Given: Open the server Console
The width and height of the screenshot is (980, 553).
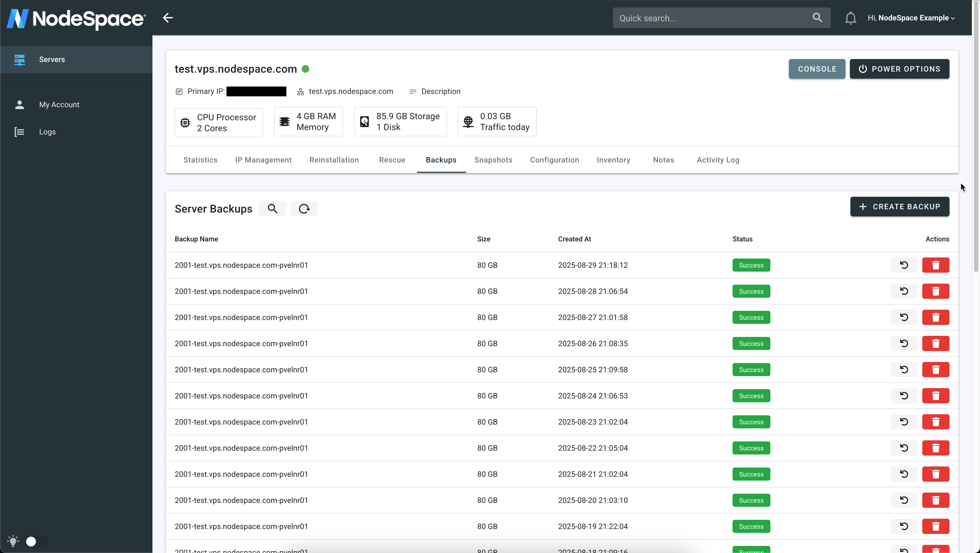Looking at the screenshot, I should point(817,69).
